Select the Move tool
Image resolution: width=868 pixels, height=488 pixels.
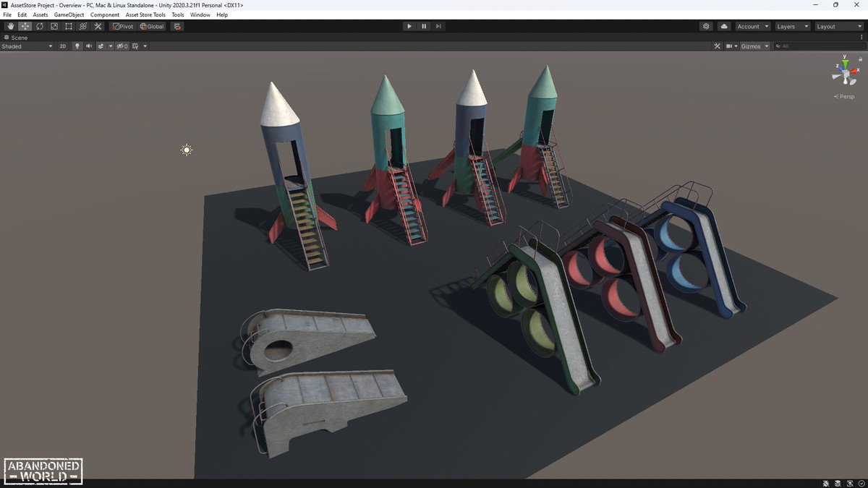[25, 26]
